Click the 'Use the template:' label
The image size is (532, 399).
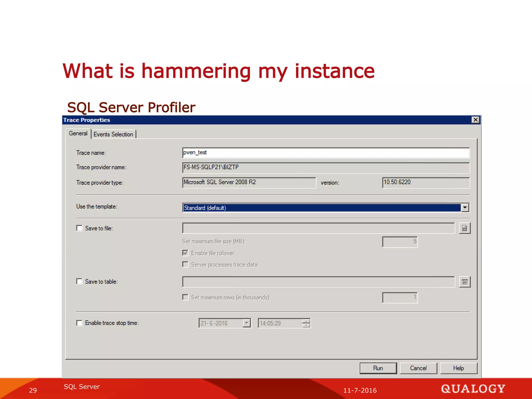tap(97, 207)
